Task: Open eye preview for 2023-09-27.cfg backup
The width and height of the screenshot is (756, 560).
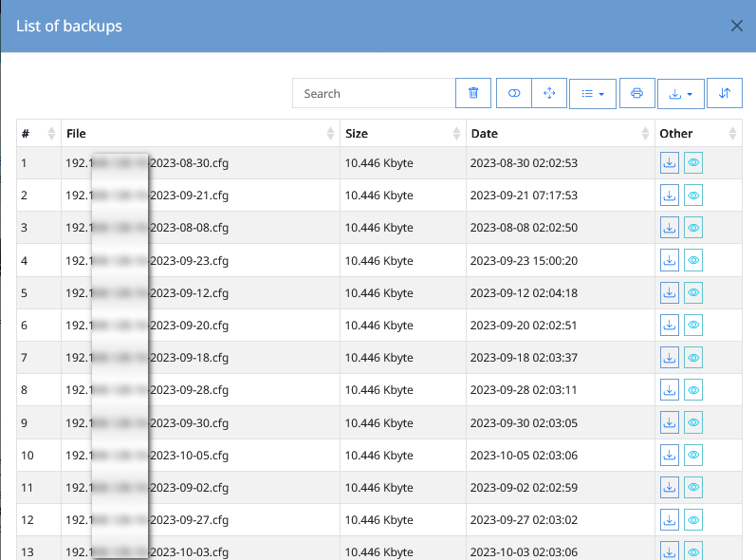Action: point(693,519)
